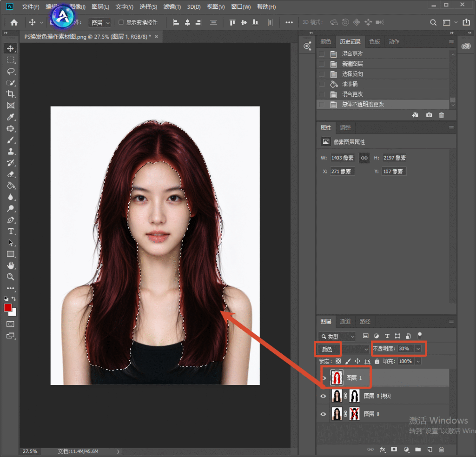
Task: Select the Hand tool
Action: [11, 265]
